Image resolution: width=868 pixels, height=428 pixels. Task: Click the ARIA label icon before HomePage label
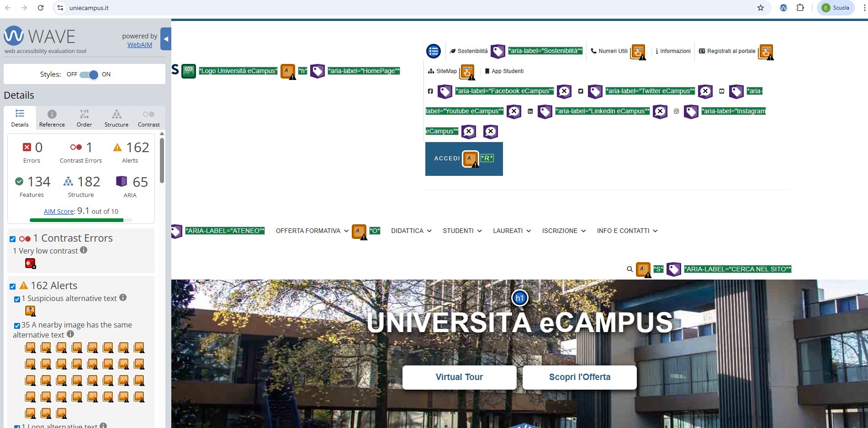pos(318,71)
